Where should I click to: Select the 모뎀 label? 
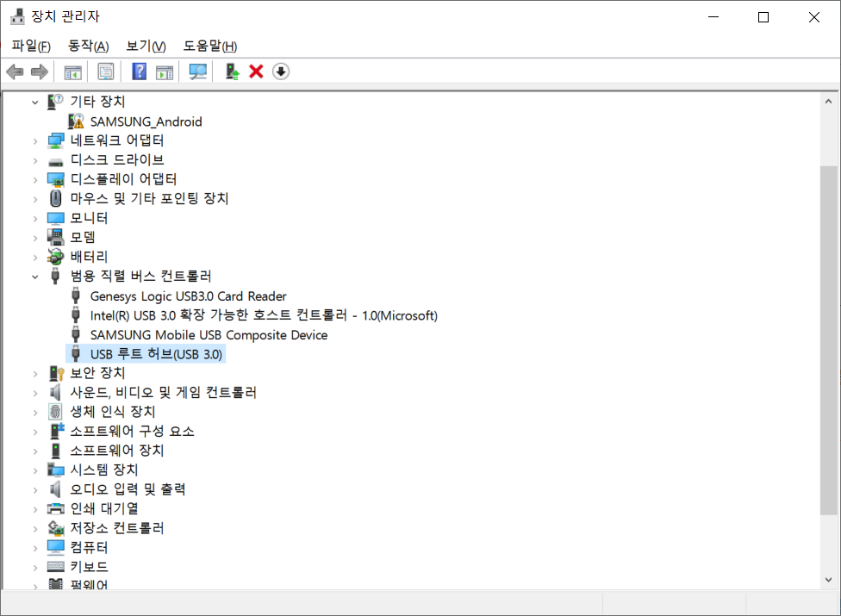(83, 237)
